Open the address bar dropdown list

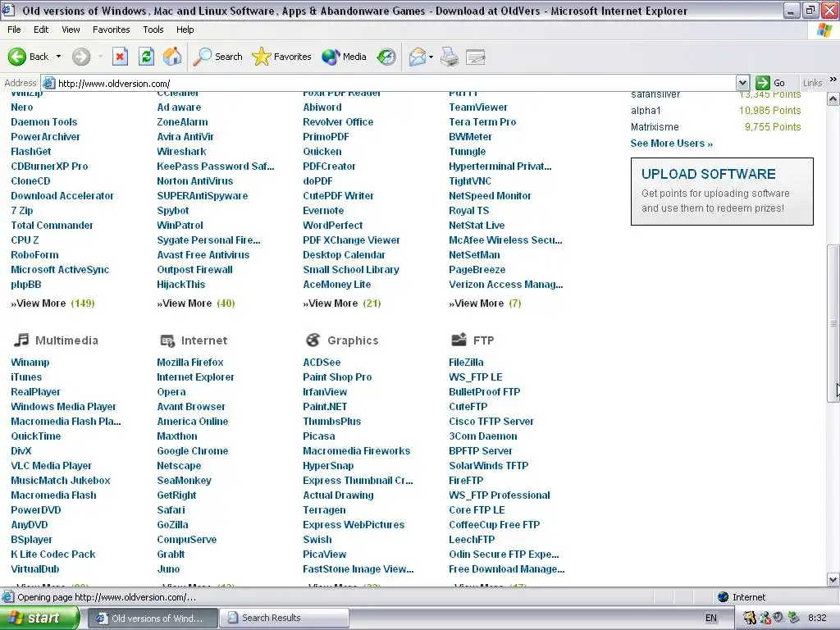click(x=742, y=83)
